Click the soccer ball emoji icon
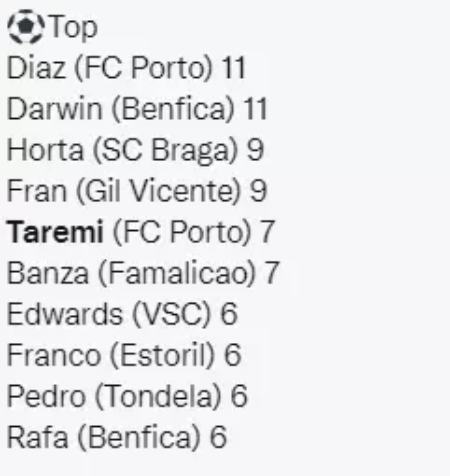 26,27
